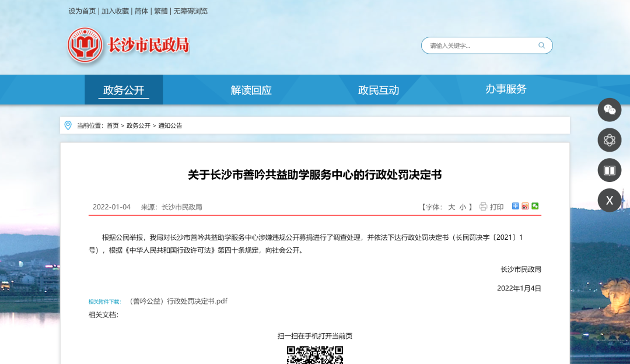630x364 pixels.
Task: Set font size to 小
Action: [463, 207]
